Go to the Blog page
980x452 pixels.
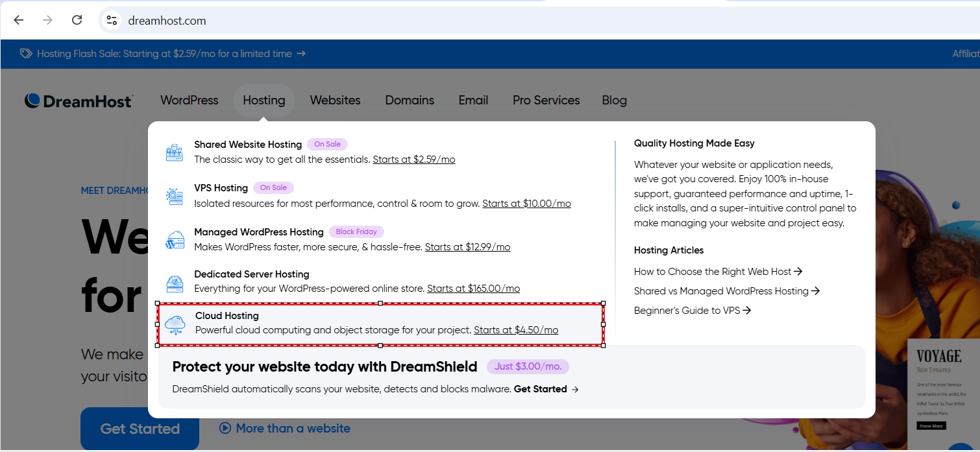tap(614, 101)
